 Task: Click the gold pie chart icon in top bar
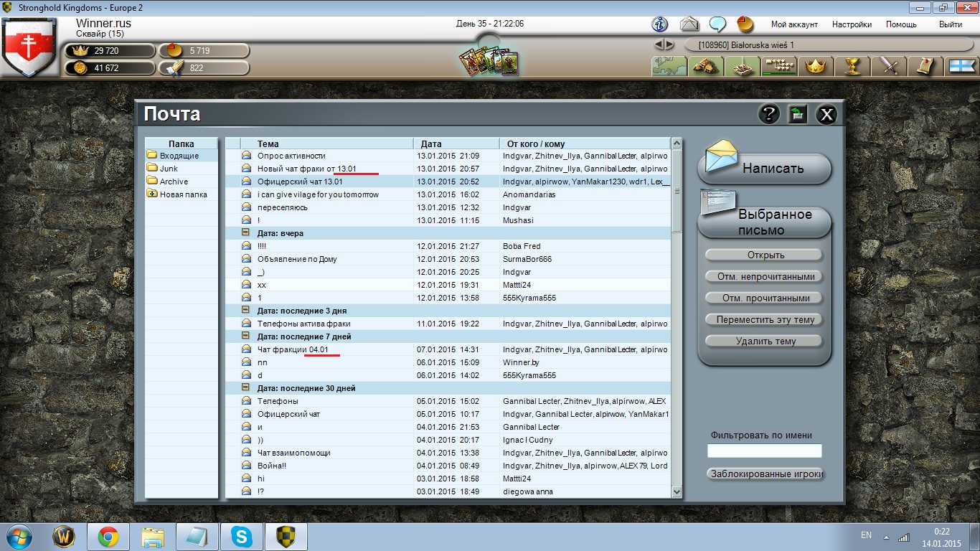pos(745,24)
